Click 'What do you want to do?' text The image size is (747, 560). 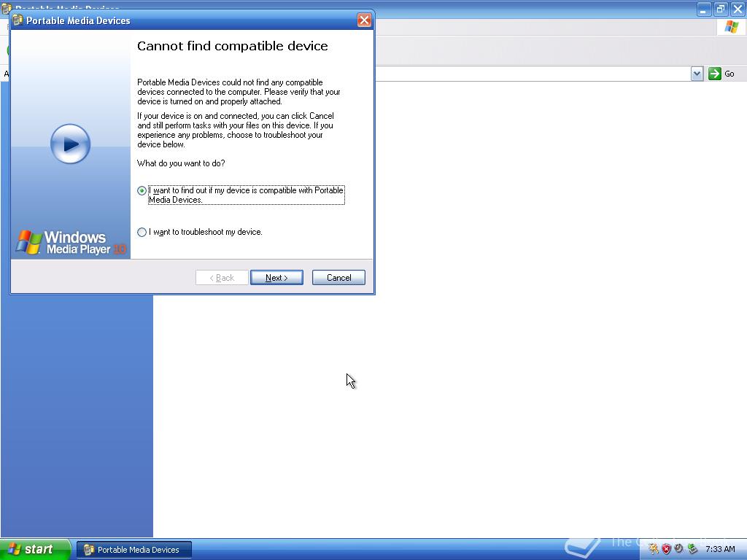click(x=181, y=163)
